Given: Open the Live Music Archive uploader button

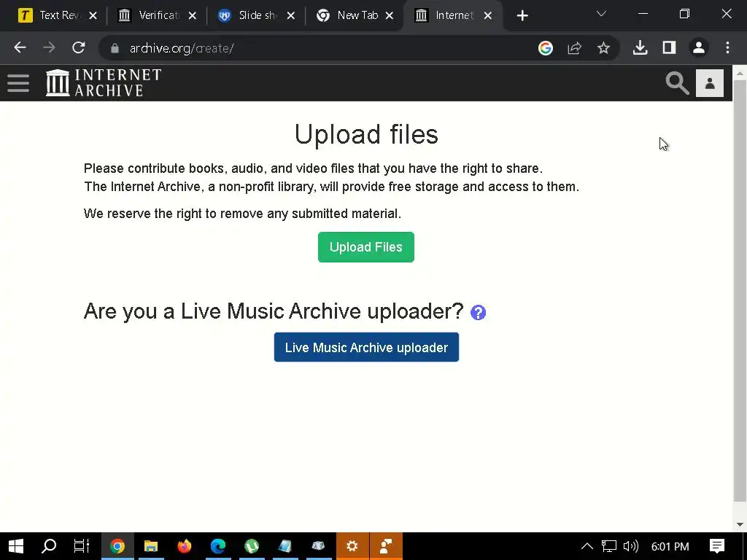Looking at the screenshot, I should pyautogui.click(x=366, y=347).
